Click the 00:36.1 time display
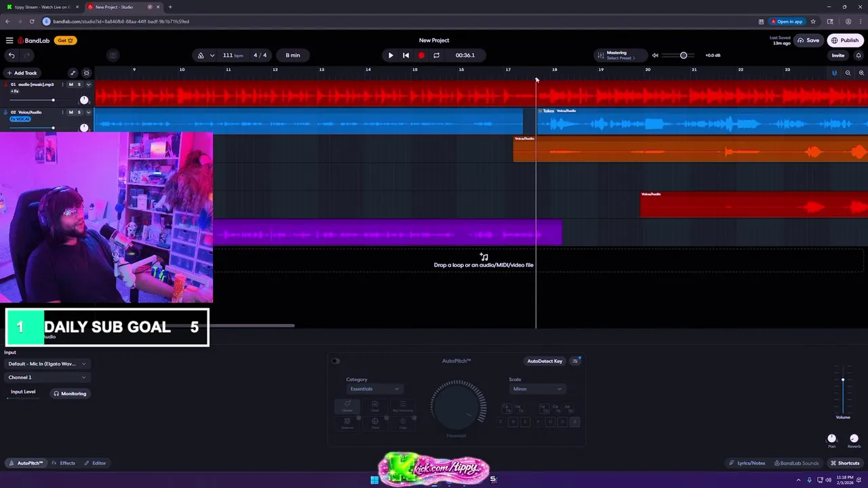 click(465, 55)
